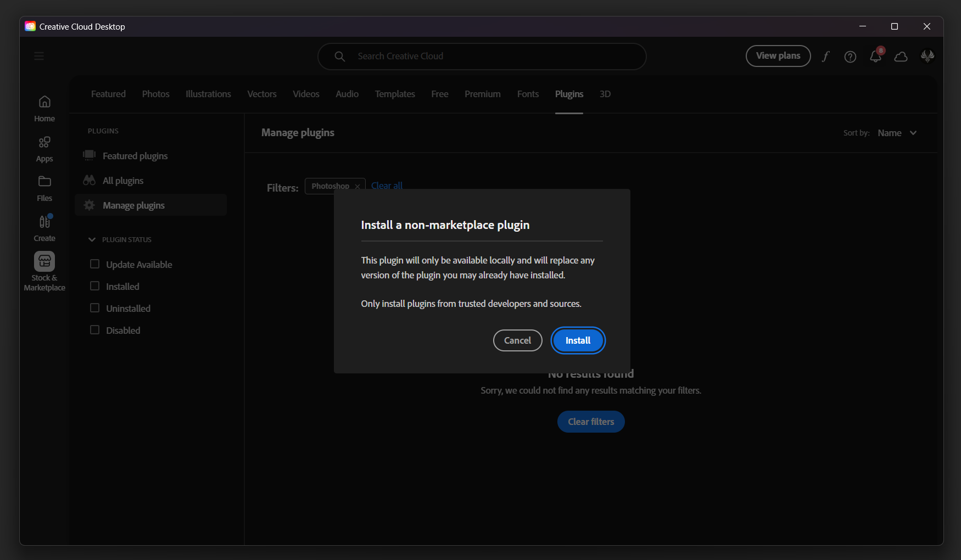Collapse the Plugin Status section
Image resolution: width=961 pixels, height=560 pixels.
click(92, 239)
